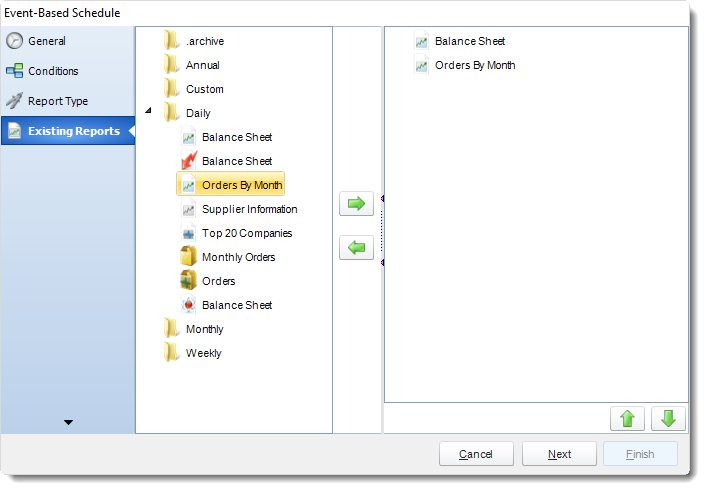Click the Balance Sheet icon in right list
The image size is (705, 490).
[421, 41]
